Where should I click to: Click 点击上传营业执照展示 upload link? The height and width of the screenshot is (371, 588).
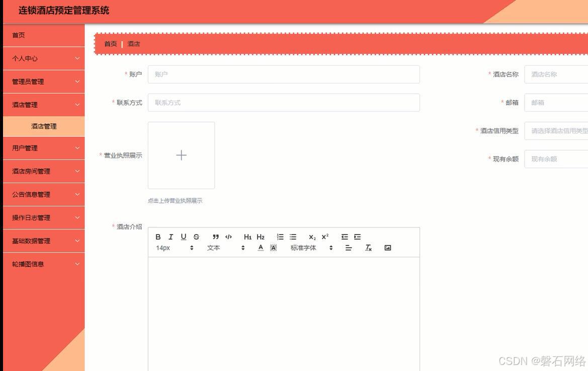click(175, 200)
